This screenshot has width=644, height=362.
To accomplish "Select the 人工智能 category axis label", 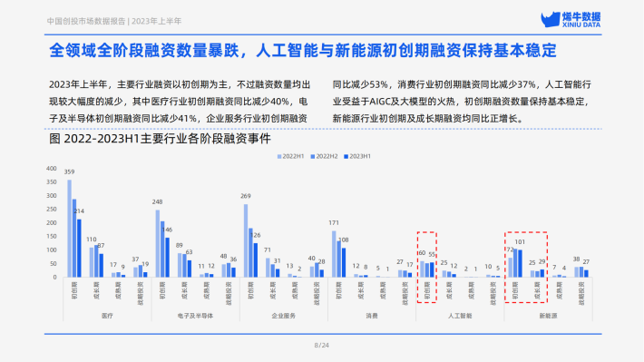I will tap(460, 316).
